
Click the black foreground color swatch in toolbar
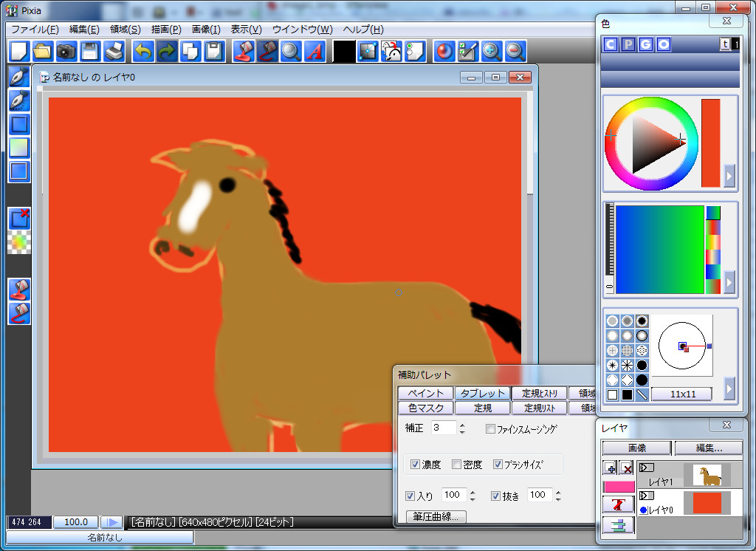point(344,51)
